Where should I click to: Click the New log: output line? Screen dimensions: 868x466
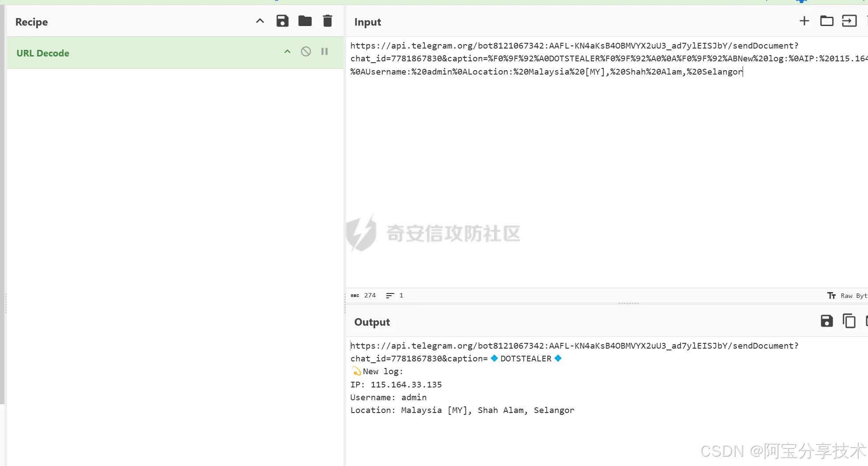click(x=377, y=372)
